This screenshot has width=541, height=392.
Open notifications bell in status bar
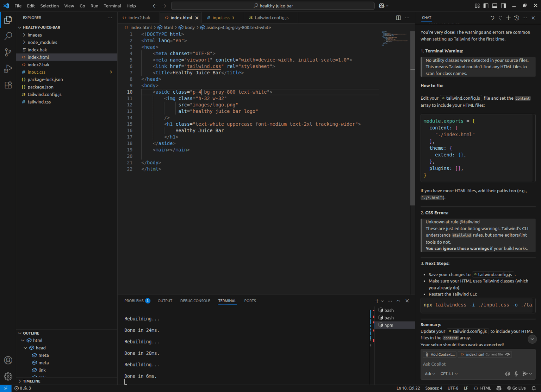coord(534,388)
